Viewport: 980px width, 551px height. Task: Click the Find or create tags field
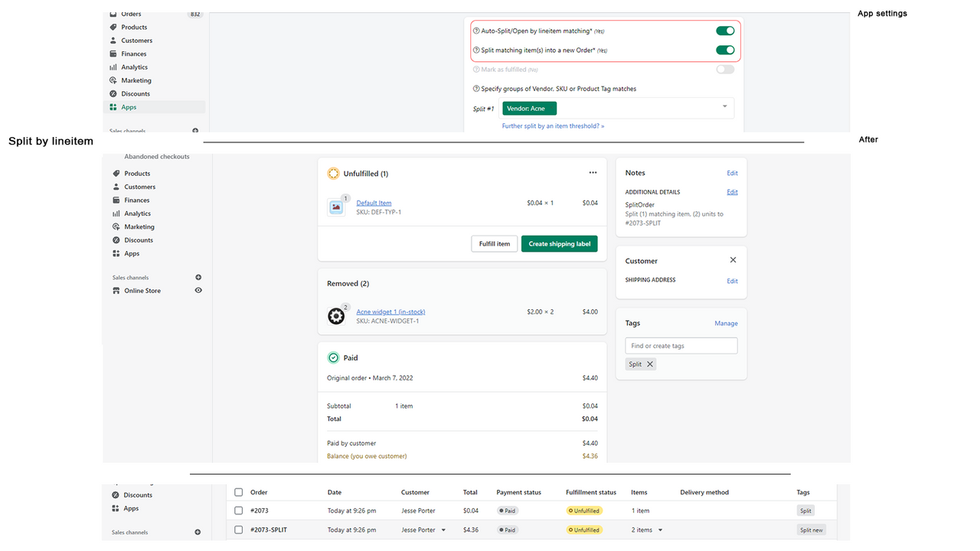pyautogui.click(x=681, y=346)
